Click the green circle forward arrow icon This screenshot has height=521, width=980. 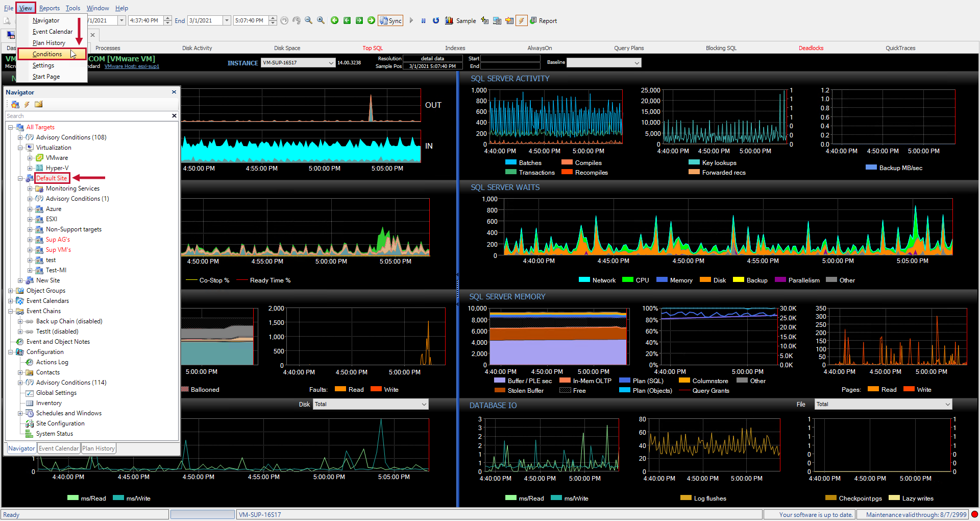coord(371,20)
